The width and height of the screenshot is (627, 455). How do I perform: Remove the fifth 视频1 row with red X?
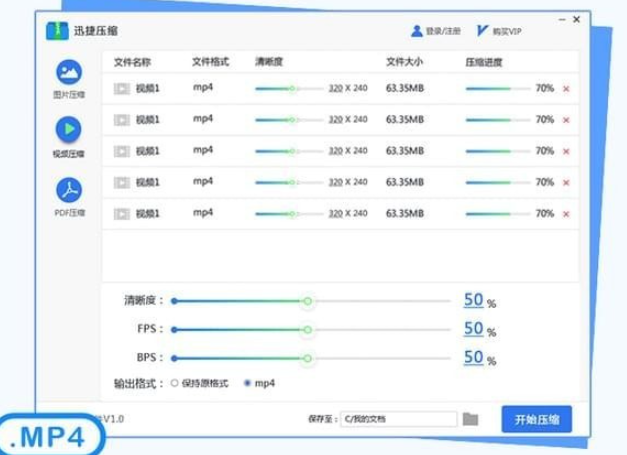point(566,214)
